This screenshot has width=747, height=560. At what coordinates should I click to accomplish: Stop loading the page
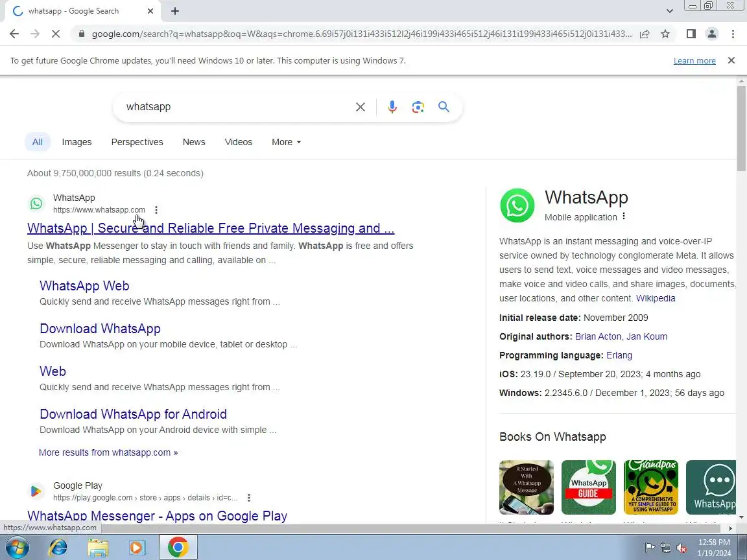[56, 34]
